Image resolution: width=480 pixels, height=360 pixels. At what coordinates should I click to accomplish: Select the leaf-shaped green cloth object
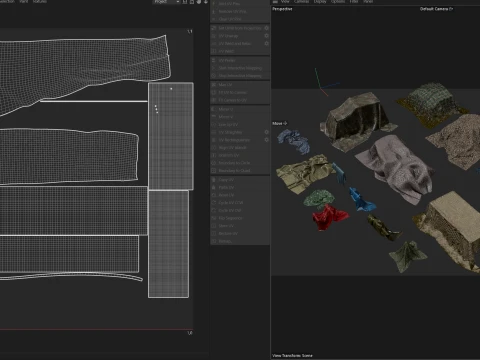coord(407,257)
